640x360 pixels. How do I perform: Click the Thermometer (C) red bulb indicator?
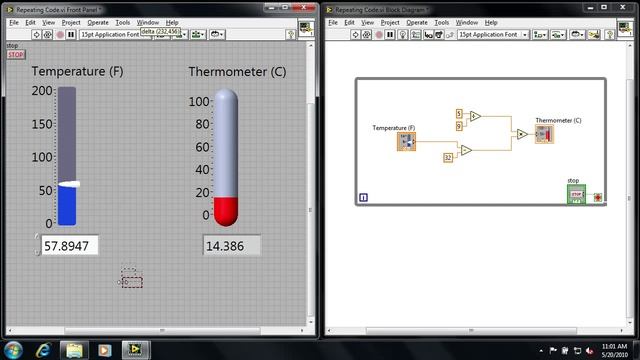pyautogui.click(x=226, y=211)
